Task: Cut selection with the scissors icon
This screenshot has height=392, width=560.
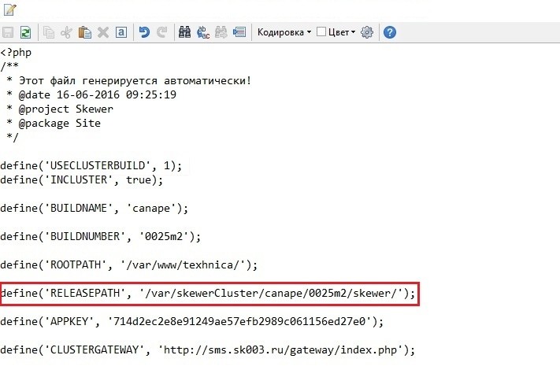Action: pyautogui.click(x=66, y=32)
